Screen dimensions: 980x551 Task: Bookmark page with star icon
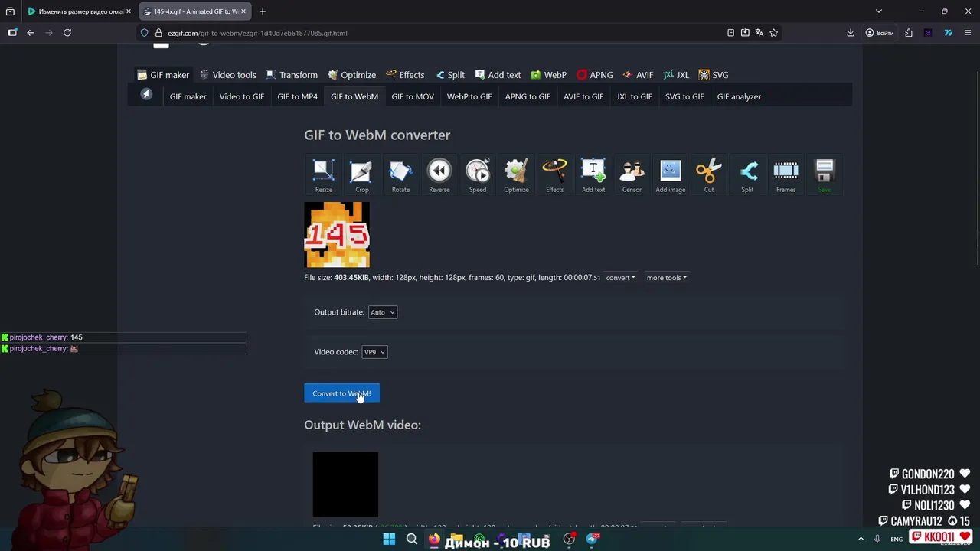(x=773, y=33)
